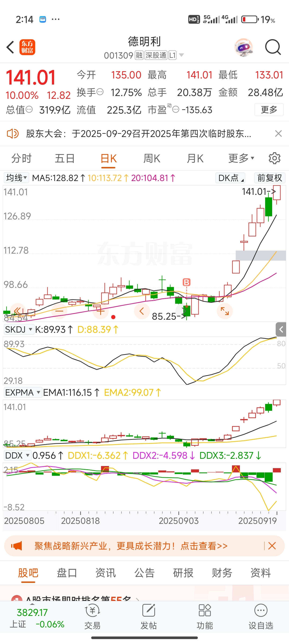Switch to the 分时 tab
This screenshot has height=644, width=289.
(x=22, y=158)
